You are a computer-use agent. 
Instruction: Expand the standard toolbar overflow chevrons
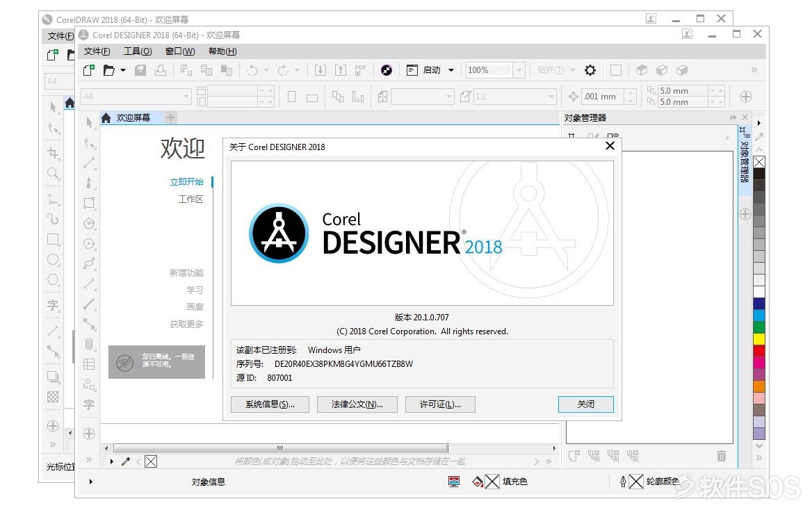[x=754, y=70]
